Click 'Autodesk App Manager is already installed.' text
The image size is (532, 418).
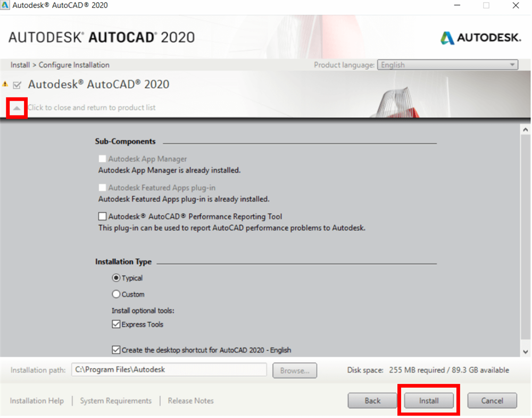169,170
